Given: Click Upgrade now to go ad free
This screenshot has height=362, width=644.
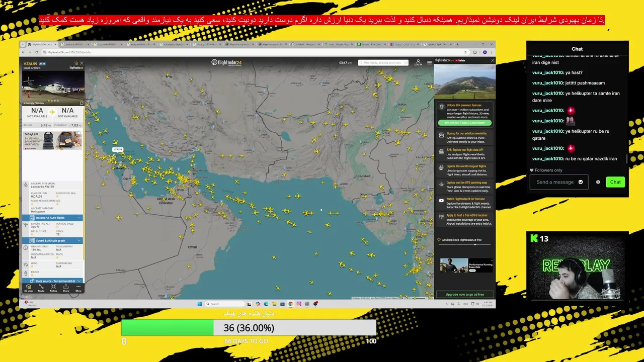Looking at the screenshot, I should (x=464, y=295).
